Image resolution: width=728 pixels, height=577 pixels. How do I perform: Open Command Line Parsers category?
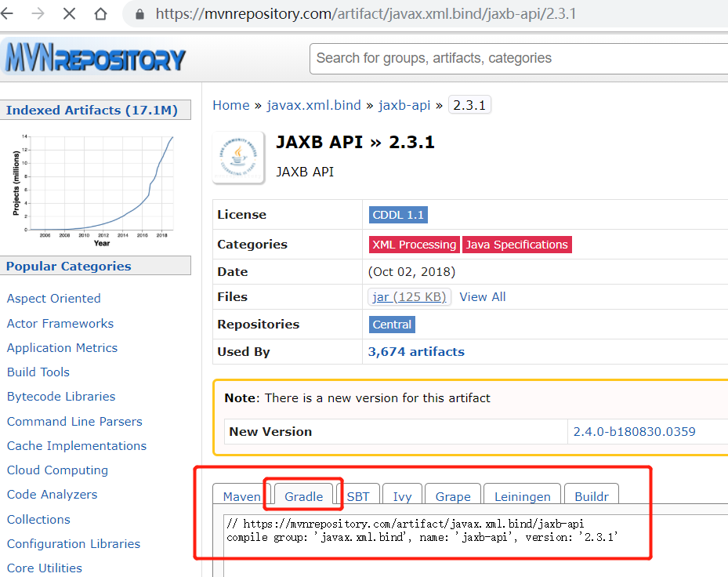click(74, 421)
